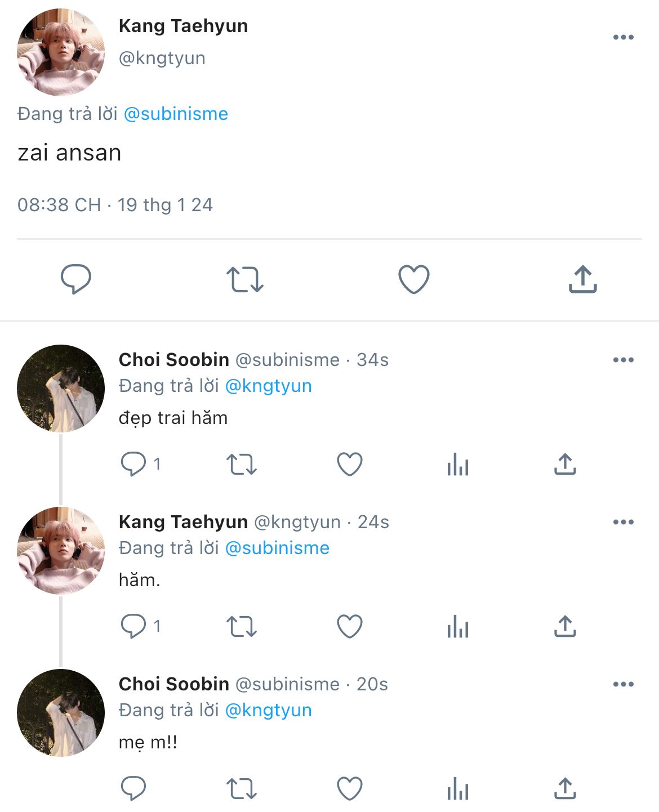This screenshot has width=659, height=812.
Task: Reply to the main 'zai ansan' tweet
Action: coord(76,279)
